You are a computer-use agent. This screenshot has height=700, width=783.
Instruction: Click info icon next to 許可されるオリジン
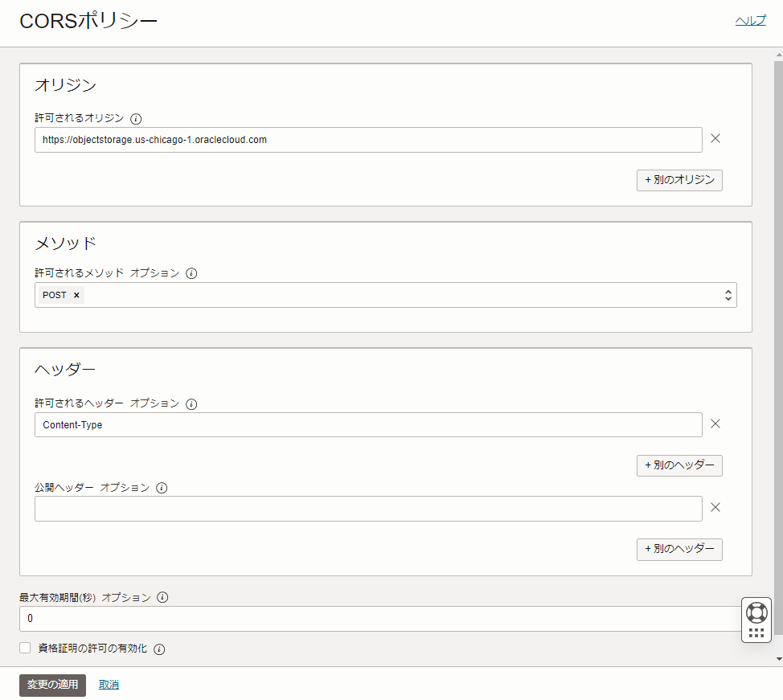pyautogui.click(x=136, y=119)
